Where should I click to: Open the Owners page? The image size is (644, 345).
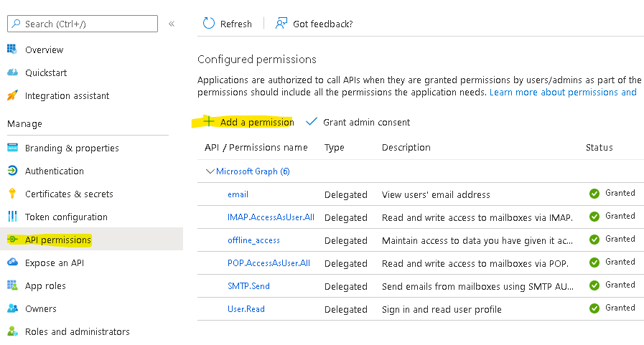coord(41,309)
